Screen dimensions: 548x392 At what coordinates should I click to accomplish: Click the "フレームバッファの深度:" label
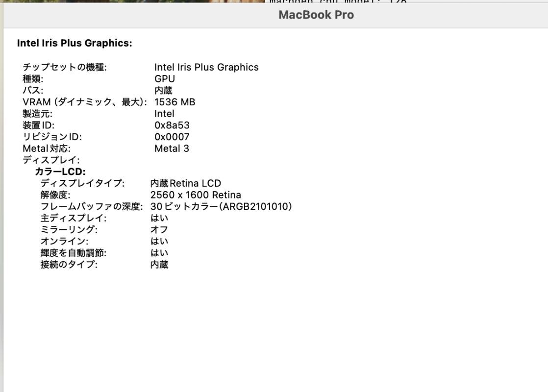click(x=92, y=206)
